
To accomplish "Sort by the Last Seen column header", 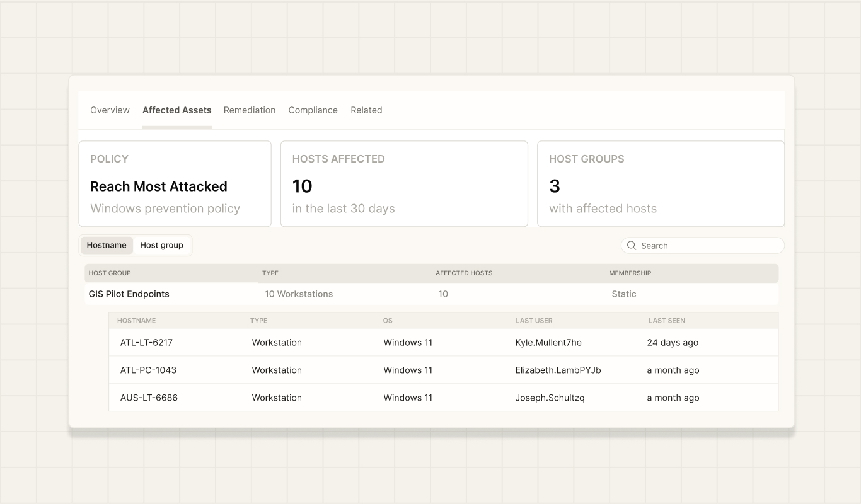I will pyautogui.click(x=667, y=321).
